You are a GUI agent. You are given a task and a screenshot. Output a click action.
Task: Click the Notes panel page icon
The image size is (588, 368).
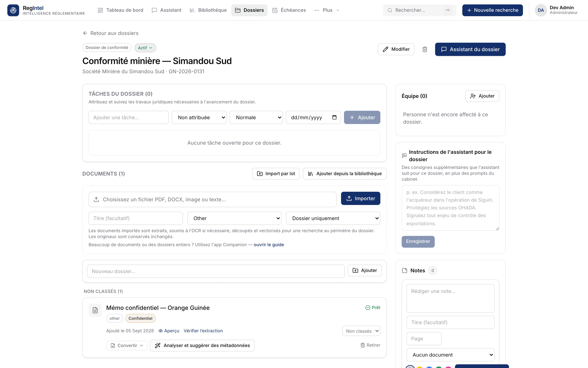[405, 270]
